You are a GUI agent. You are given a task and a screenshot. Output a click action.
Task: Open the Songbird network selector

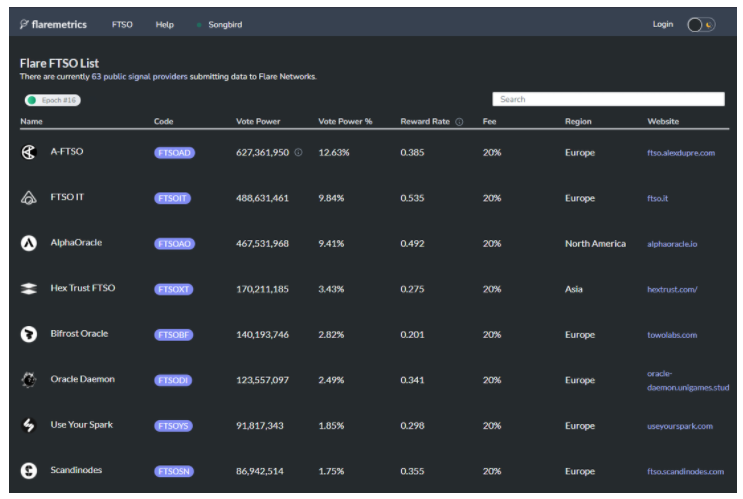pyautogui.click(x=226, y=24)
